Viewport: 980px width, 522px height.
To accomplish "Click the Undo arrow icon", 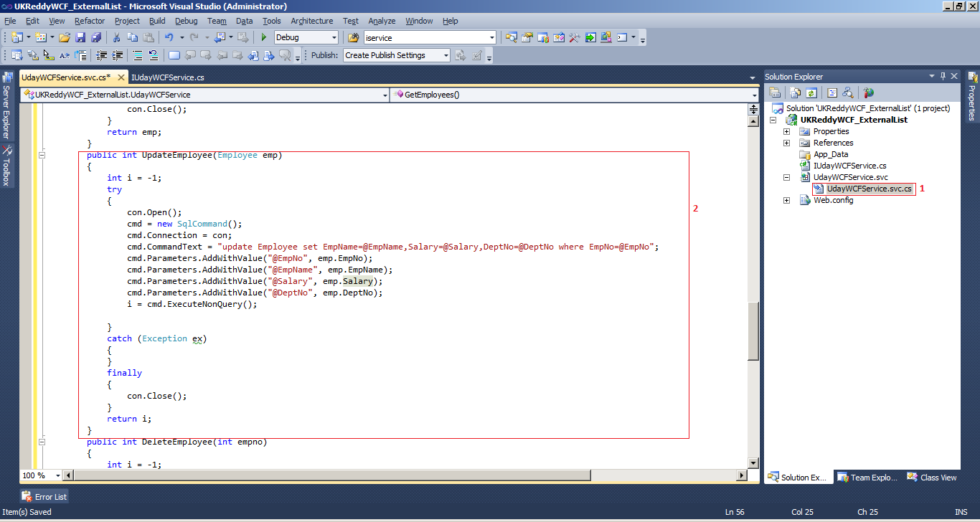I will [169, 37].
